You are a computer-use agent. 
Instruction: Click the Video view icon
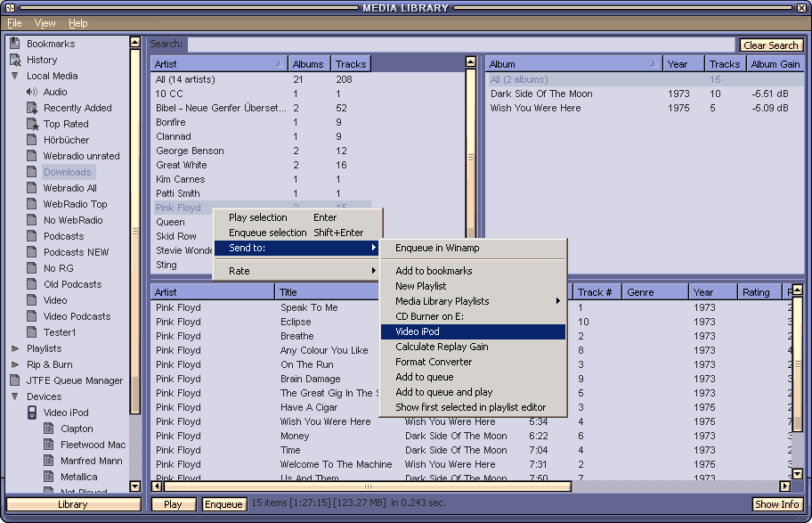[x=31, y=300]
